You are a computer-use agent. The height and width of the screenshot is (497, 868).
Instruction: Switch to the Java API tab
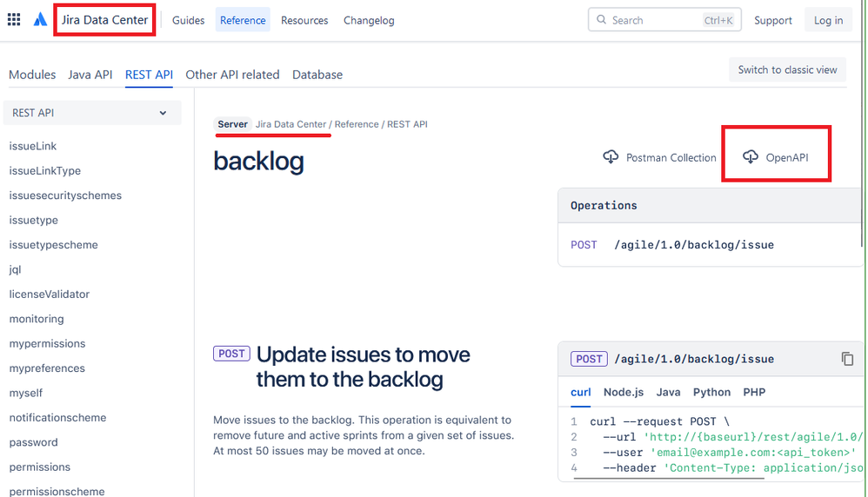pos(90,75)
